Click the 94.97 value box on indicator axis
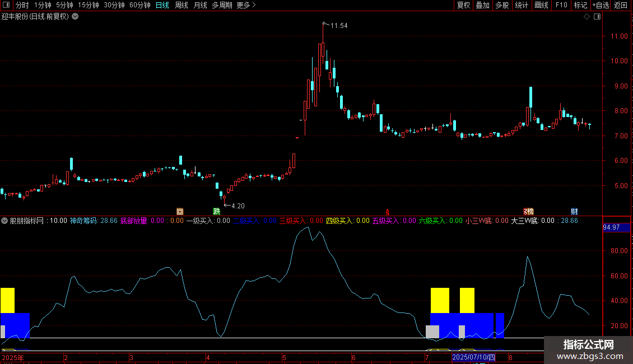 [616, 227]
